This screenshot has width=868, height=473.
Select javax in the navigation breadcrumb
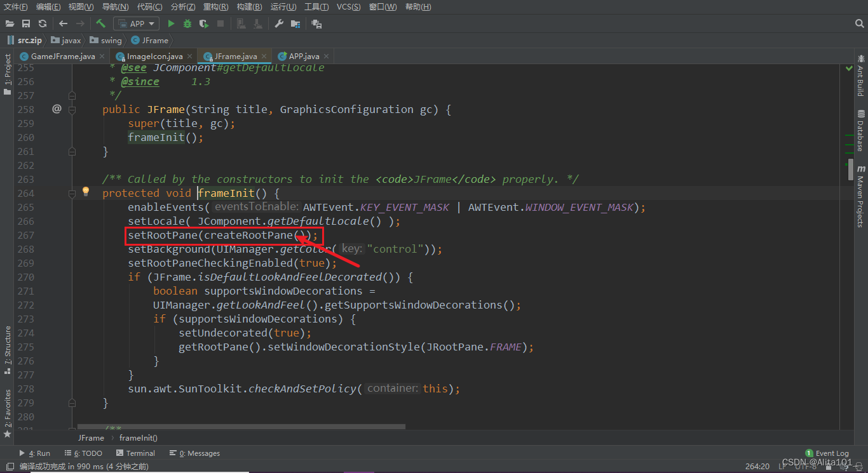(x=66, y=40)
